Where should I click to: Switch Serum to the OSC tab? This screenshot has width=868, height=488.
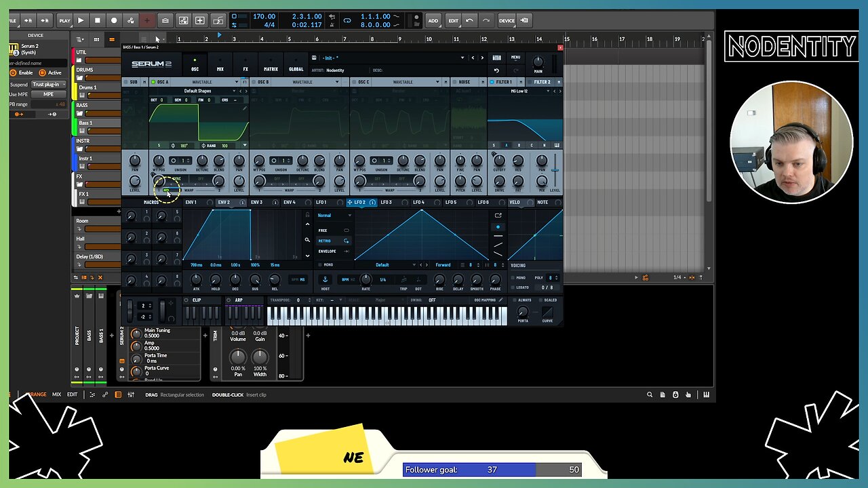coord(195,66)
